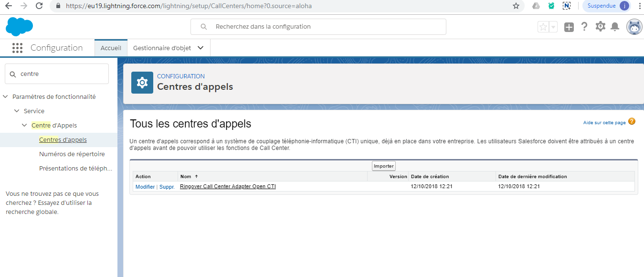Click the Salesforce cloud logo
644x277 pixels.
(19, 27)
